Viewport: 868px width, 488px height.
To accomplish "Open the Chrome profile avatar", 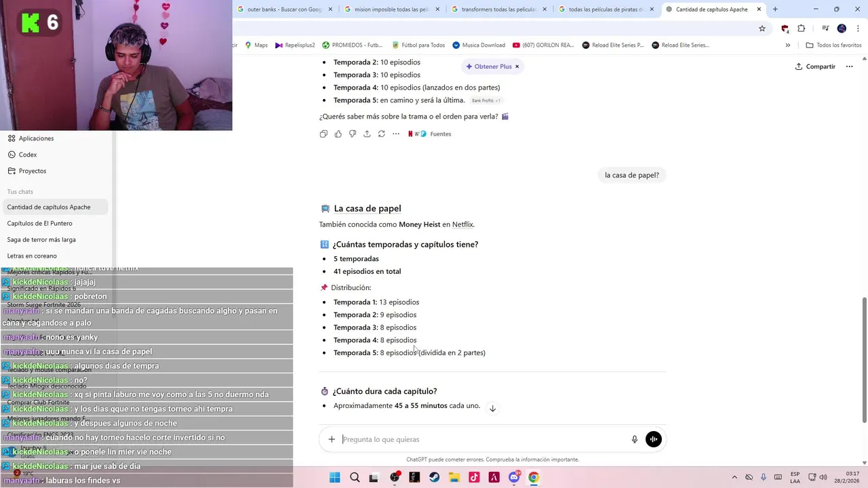I will [842, 28].
